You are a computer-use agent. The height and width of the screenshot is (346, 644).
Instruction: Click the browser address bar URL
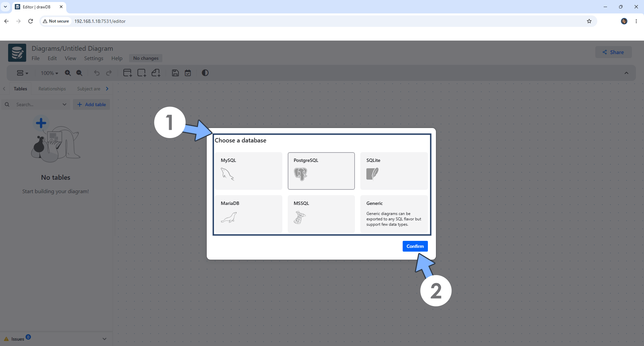[x=100, y=21]
